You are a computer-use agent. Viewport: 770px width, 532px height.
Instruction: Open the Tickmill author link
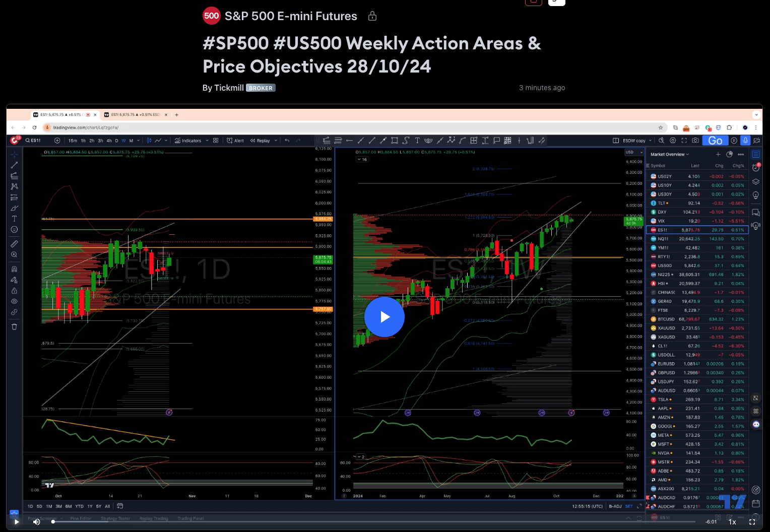coord(229,88)
